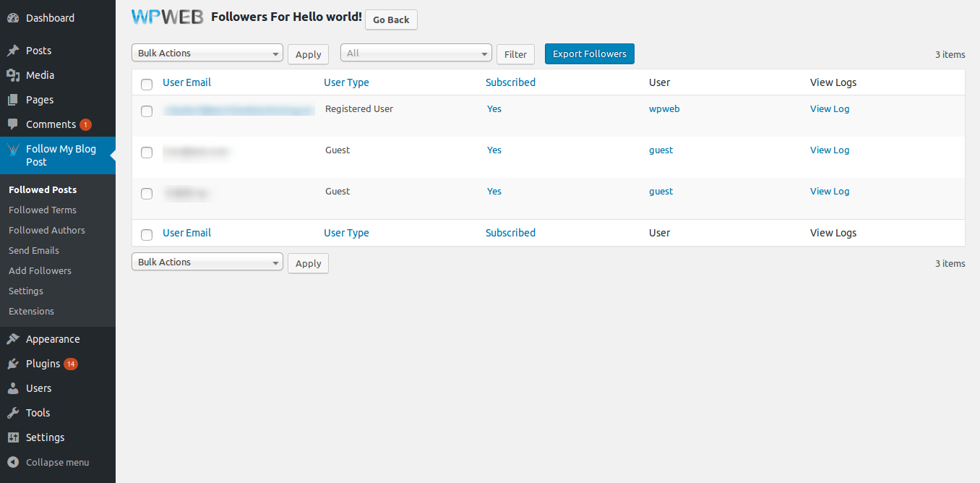Click the Posts pushpin icon
Screen dimensions: 980x483
coord(13,51)
